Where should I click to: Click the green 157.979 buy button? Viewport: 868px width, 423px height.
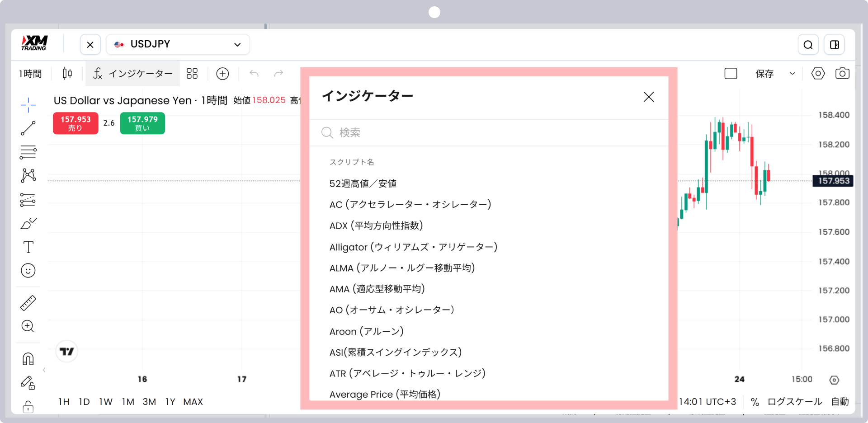coord(142,123)
